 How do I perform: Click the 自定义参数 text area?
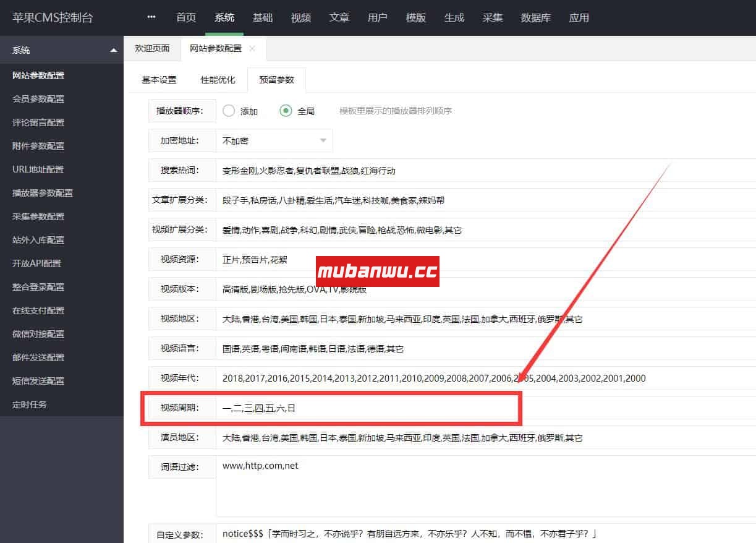point(486,533)
